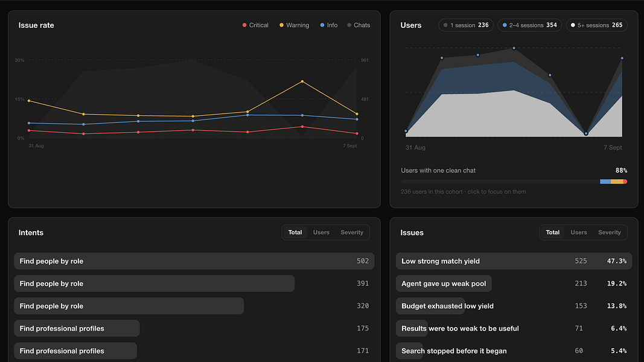The height and width of the screenshot is (362, 644).
Task: Select the 2–4 sessions cohort pill
Action: tap(530, 25)
